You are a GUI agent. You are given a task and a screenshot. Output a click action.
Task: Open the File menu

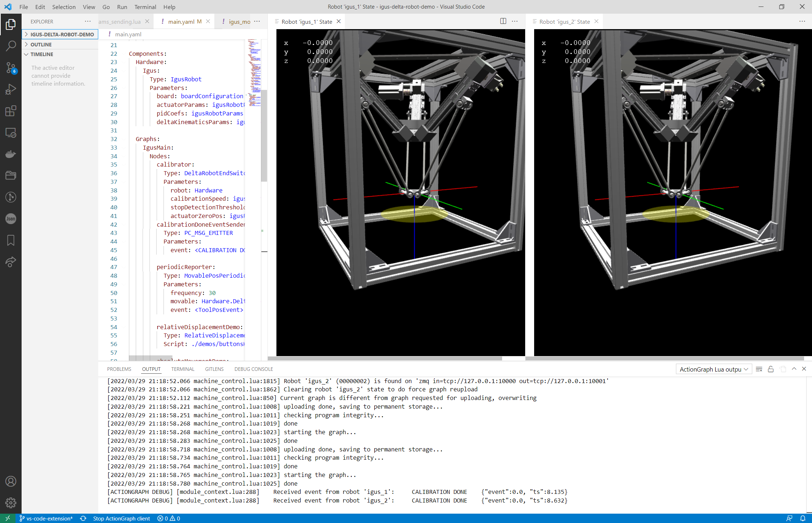click(23, 7)
